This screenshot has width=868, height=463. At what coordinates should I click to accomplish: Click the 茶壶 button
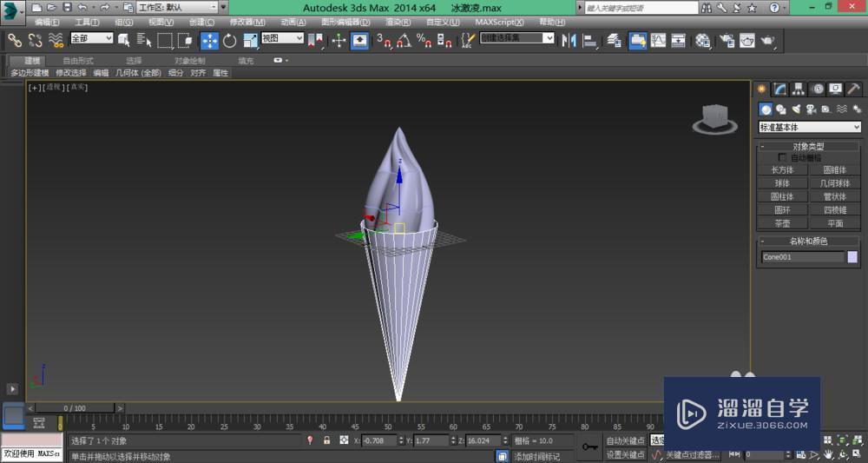(x=782, y=223)
